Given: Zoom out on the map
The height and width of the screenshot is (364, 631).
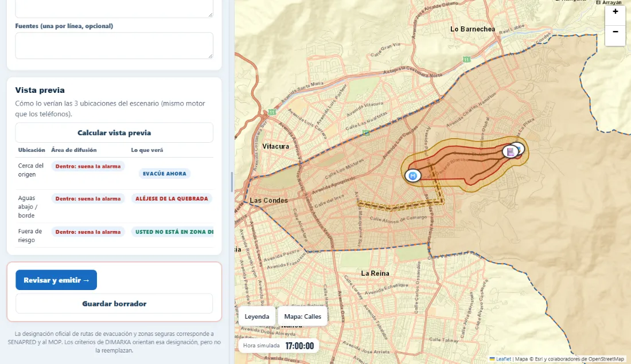Looking at the screenshot, I should (615, 32).
